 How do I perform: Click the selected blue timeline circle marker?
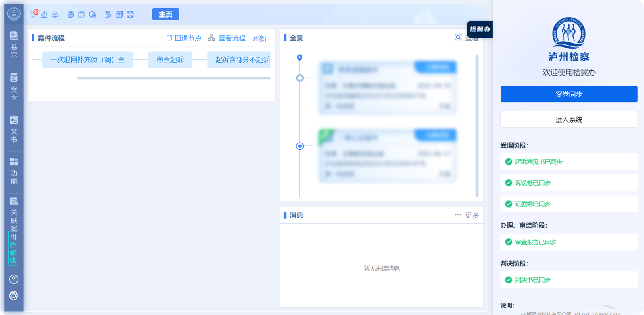tap(300, 146)
